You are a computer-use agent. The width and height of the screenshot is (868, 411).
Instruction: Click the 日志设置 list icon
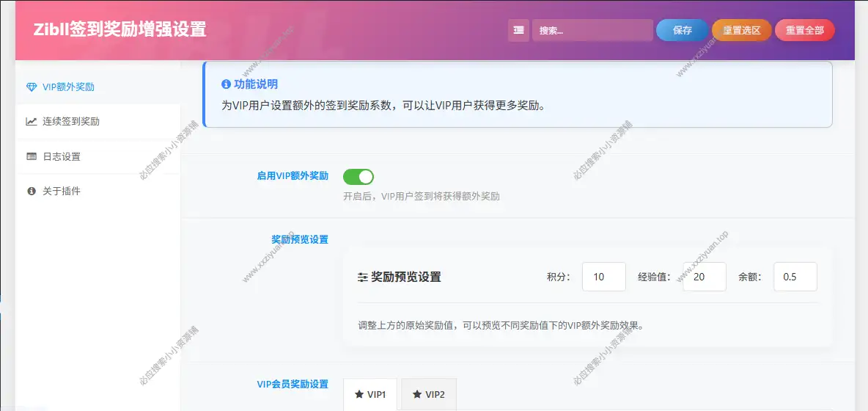31,156
